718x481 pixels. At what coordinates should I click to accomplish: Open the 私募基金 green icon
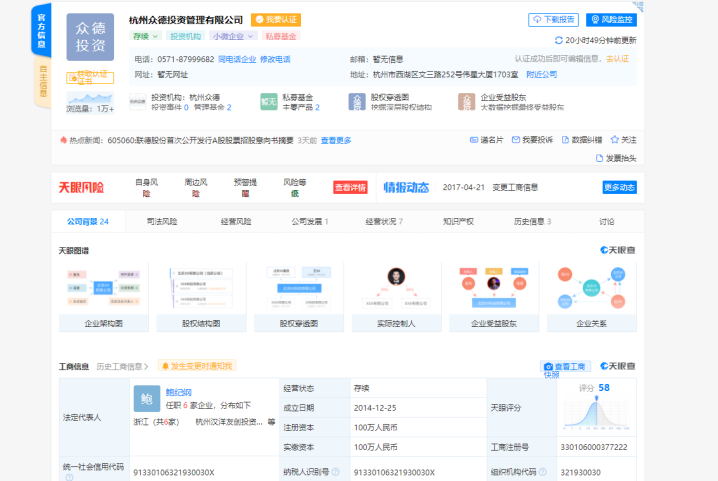(269, 102)
